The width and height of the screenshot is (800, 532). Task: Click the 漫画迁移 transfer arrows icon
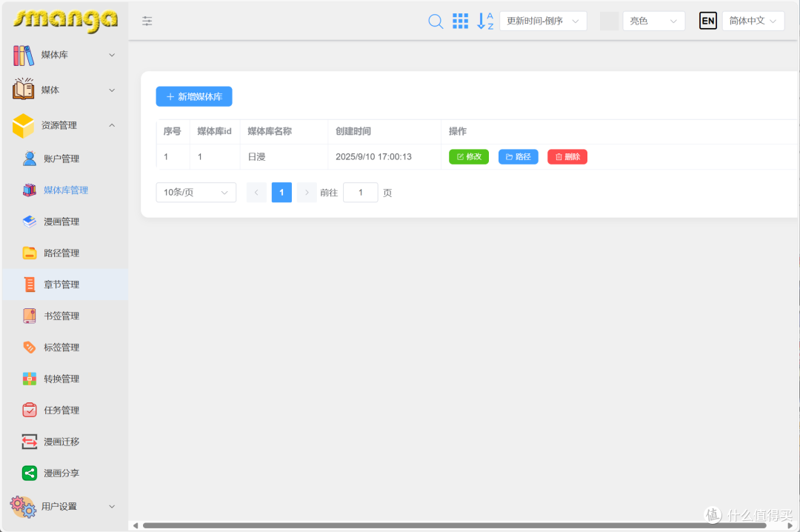30,442
